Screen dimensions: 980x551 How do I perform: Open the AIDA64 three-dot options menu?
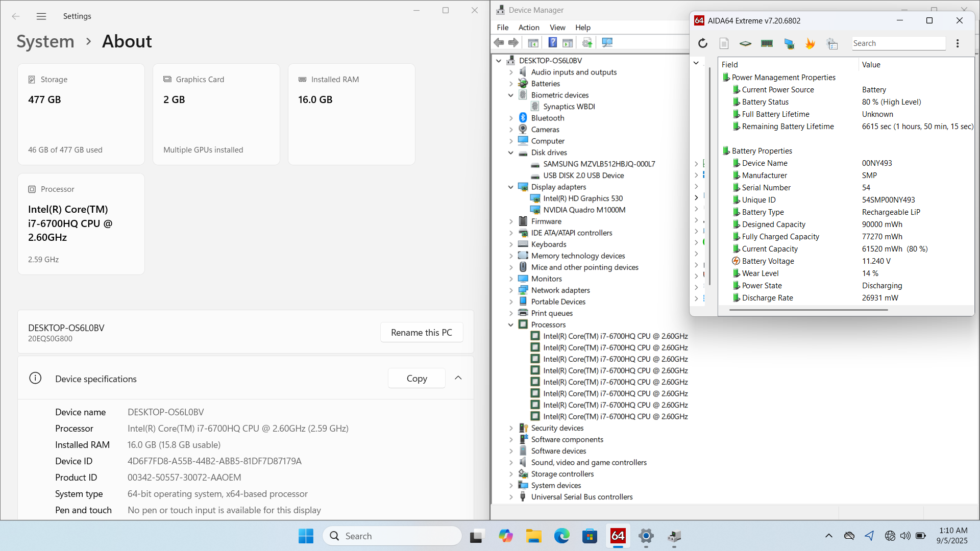tap(958, 43)
